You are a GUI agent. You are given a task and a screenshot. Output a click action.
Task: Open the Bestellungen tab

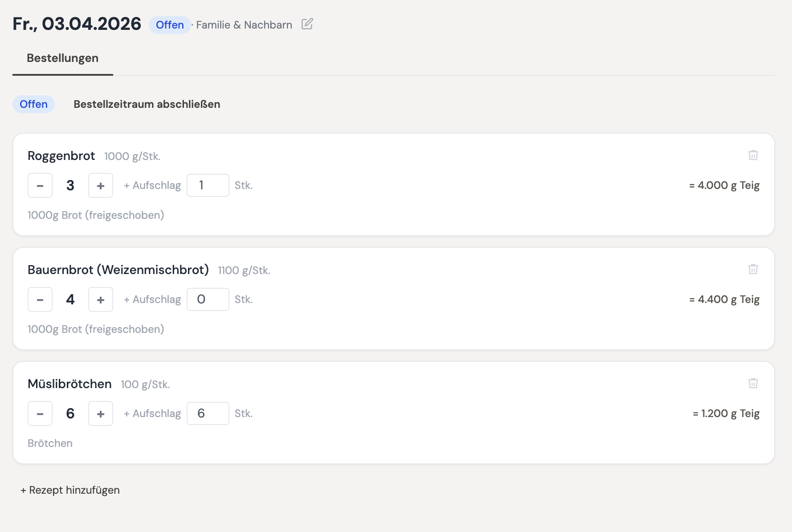click(62, 58)
